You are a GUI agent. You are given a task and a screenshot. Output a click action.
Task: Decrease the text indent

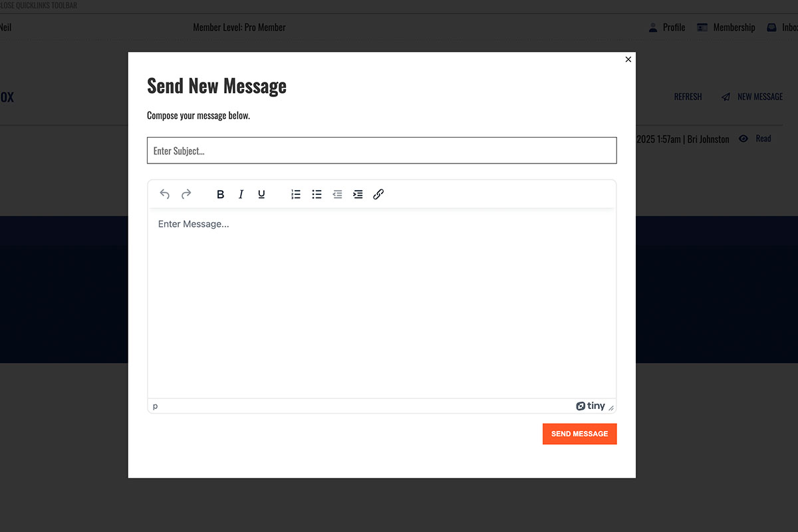coord(337,194)
